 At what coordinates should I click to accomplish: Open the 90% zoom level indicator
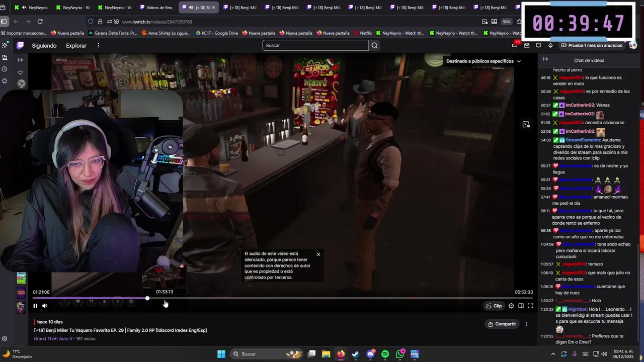coord(507,22)
